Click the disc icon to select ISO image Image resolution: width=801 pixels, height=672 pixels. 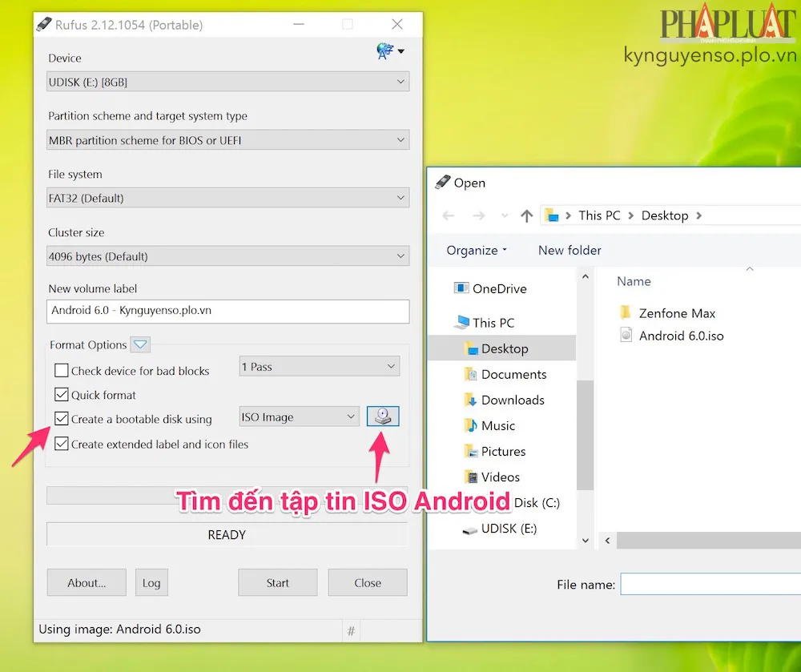coord(383,416)
